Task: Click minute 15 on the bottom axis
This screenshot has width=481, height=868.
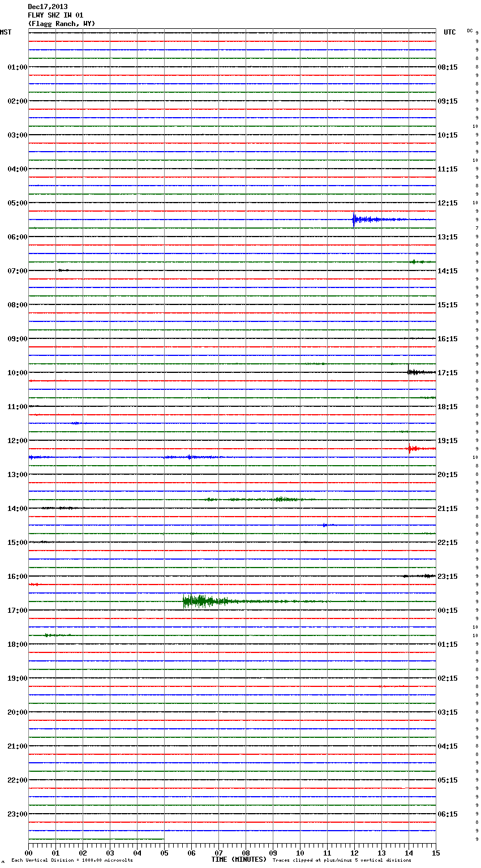Action: pos(436,853)
